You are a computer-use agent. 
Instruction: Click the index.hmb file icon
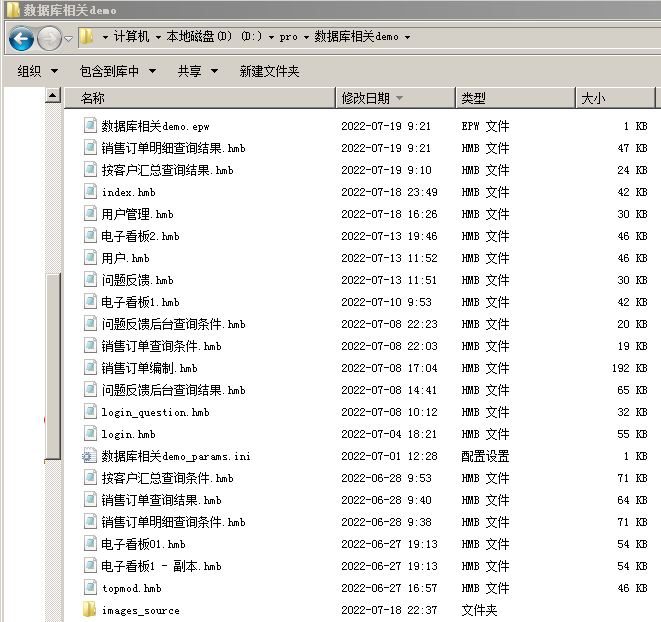(89, 192)
